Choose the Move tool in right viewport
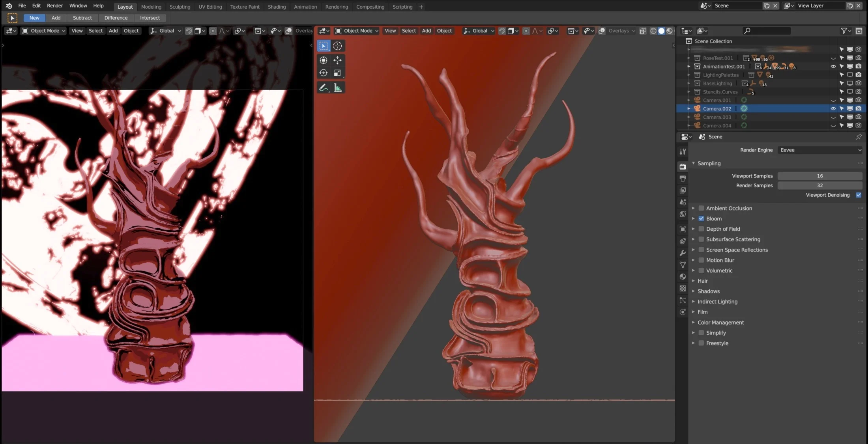 [337, 60]
